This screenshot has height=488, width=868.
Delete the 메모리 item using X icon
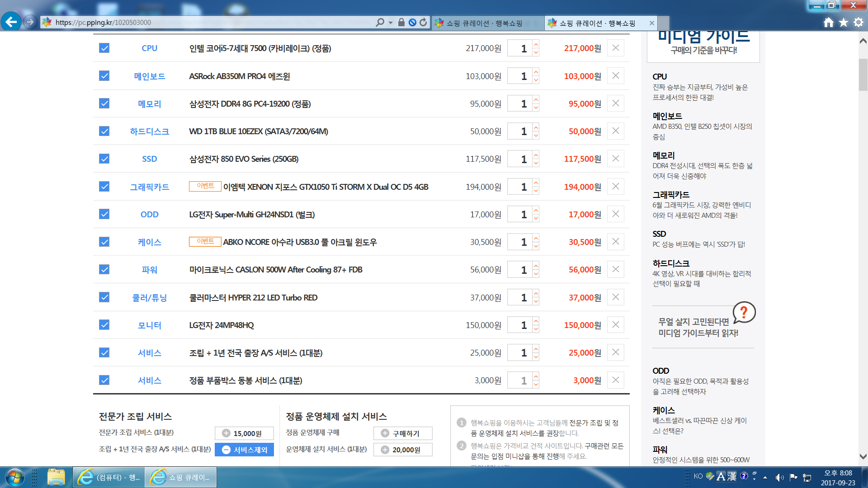(x=616, y=103)
